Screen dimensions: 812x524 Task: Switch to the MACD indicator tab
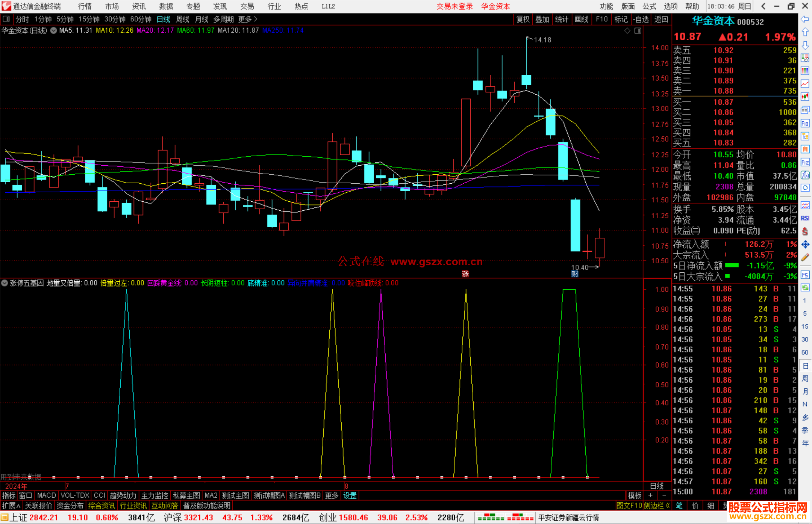[x=46, y=495]
